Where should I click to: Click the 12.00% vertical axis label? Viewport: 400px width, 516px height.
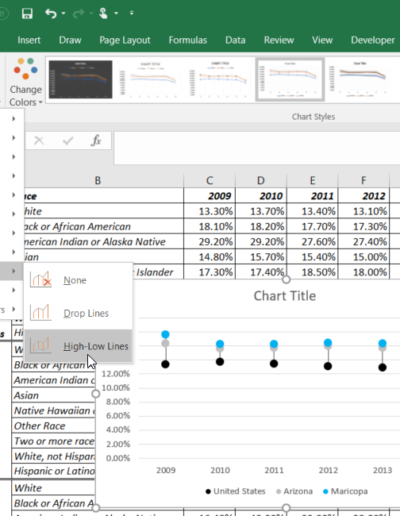[116, 374]
